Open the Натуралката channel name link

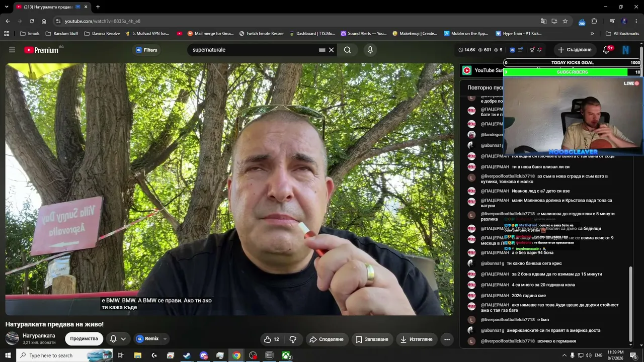click(x=39, y=335)
